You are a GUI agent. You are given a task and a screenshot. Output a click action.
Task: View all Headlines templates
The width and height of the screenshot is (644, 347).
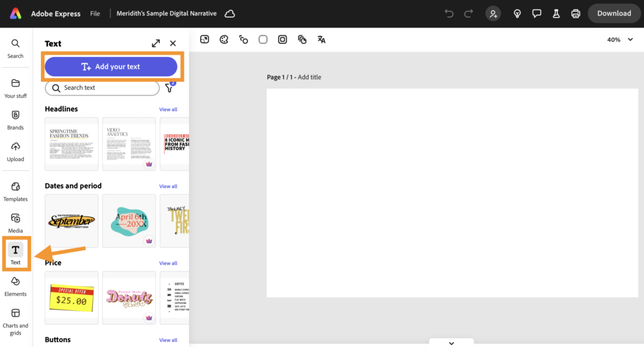point(168,109)
